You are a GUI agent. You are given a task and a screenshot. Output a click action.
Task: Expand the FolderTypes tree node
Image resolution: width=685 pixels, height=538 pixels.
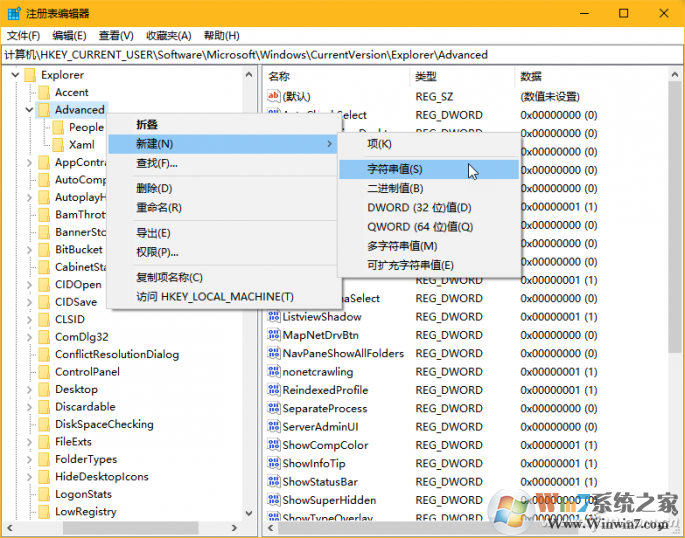pos(29,459)
